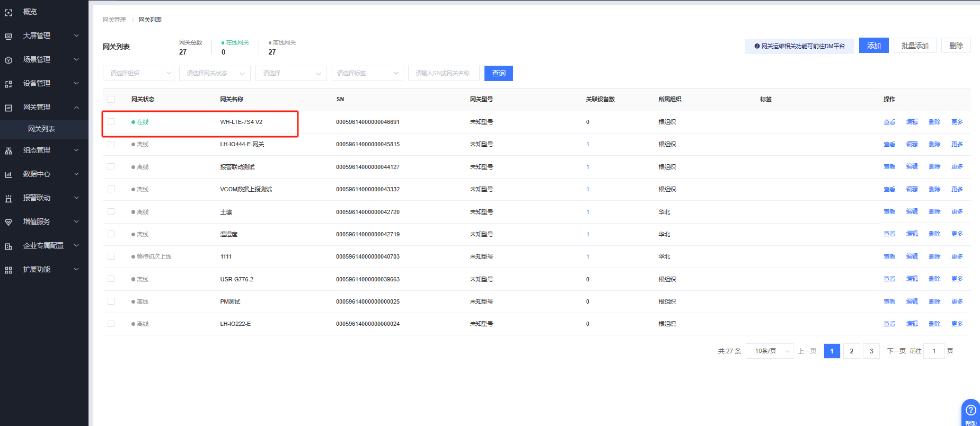Click the 大屏管理 screen icon
Viewport: 980px width, 426px height.
click(8, 36)
